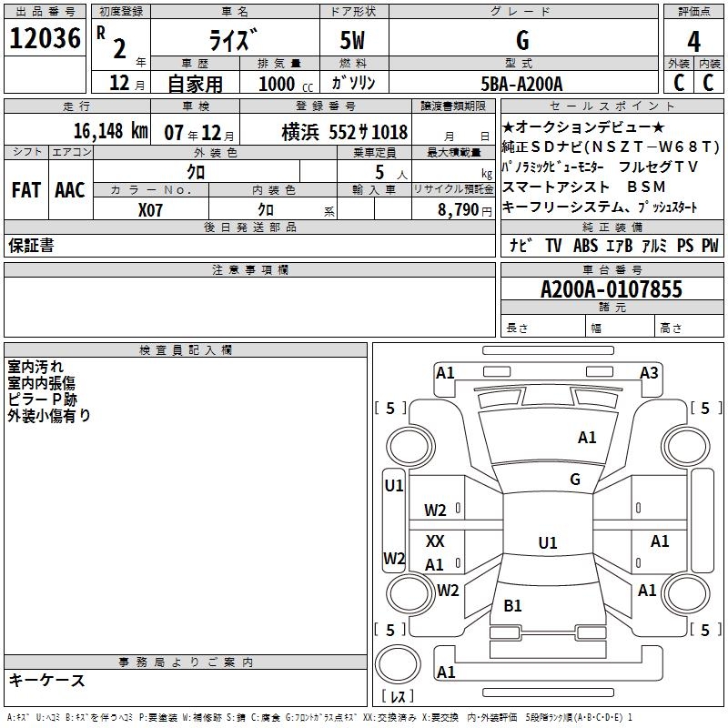Click the 純正装備 header

pyautogui.click(x=612, y=227)
